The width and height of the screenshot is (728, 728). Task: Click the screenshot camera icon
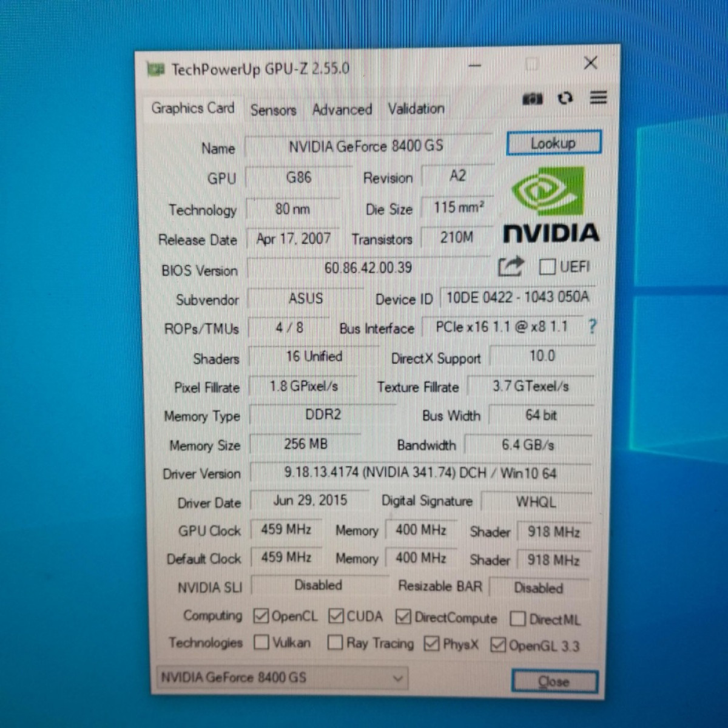click(532, 98)
